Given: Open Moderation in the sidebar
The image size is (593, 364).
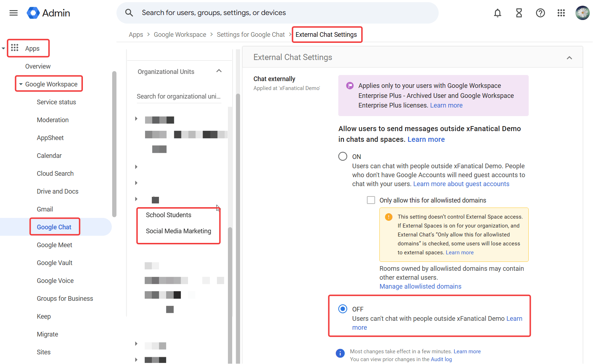Looking at the screenshot, I should tap(53, 120).
